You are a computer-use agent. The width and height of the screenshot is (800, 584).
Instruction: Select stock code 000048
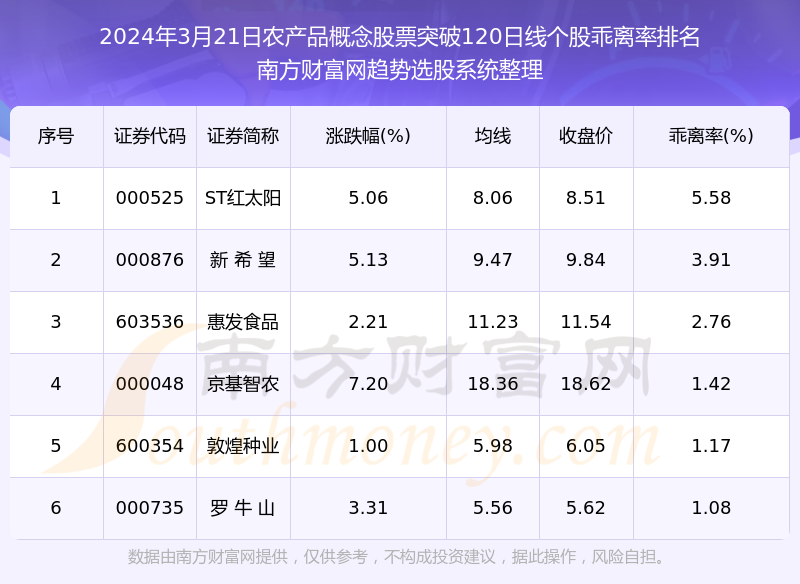point(149,384)
